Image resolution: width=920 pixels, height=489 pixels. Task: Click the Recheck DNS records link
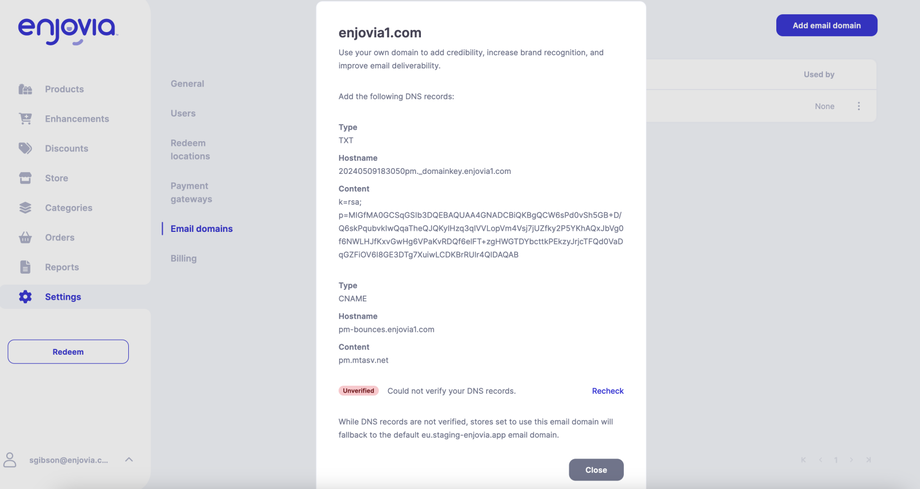[x=607, y=391]
